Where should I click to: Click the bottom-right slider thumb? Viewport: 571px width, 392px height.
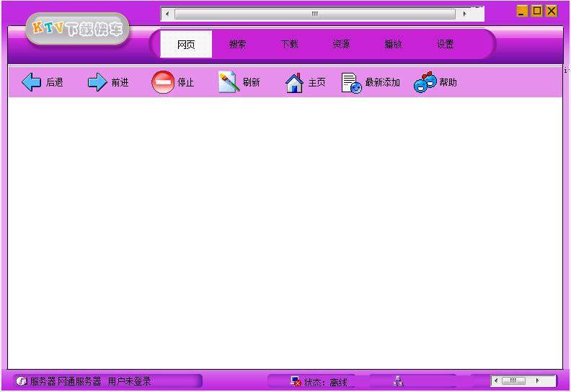(513, 380)
